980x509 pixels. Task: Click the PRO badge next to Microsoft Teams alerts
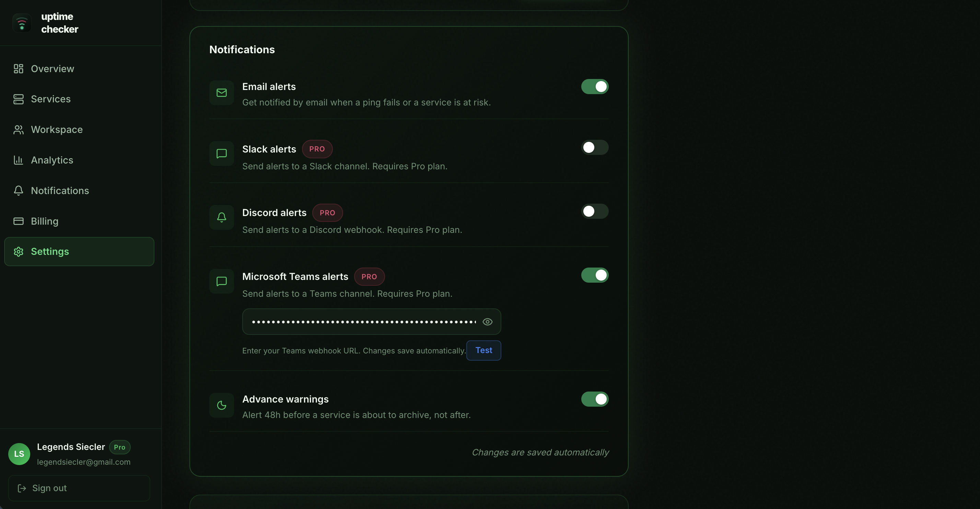369,276
